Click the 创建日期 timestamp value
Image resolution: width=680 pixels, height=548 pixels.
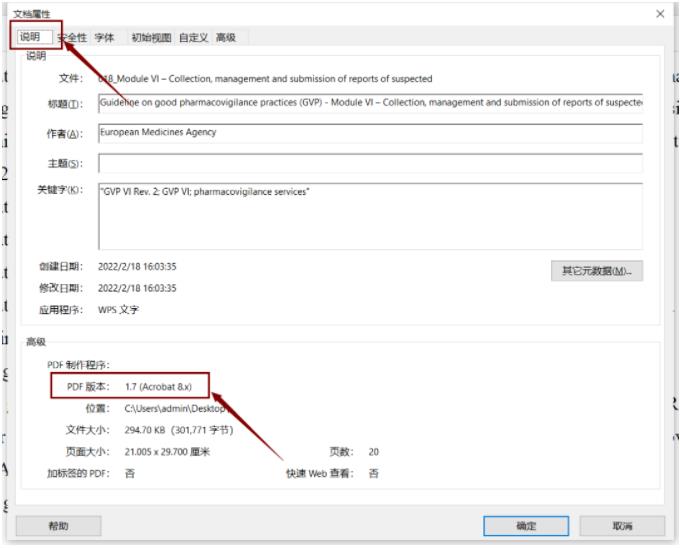point(137,267)
